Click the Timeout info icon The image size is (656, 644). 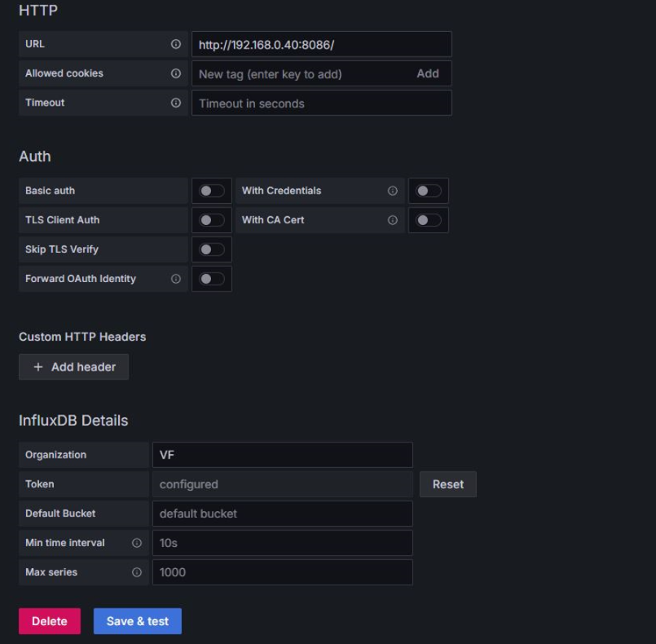pos(175,103)
